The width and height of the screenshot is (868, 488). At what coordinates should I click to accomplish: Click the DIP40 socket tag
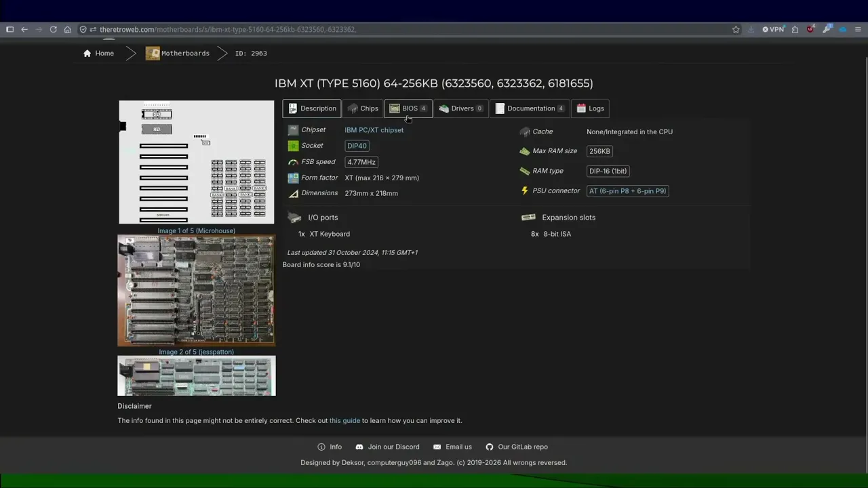click(x=357, y=146)
